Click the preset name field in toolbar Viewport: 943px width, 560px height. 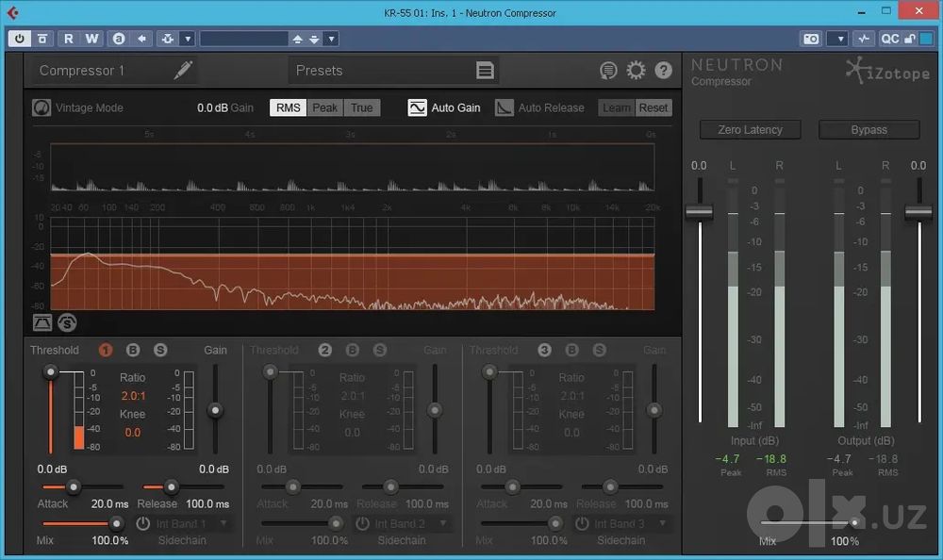point(244,39)
